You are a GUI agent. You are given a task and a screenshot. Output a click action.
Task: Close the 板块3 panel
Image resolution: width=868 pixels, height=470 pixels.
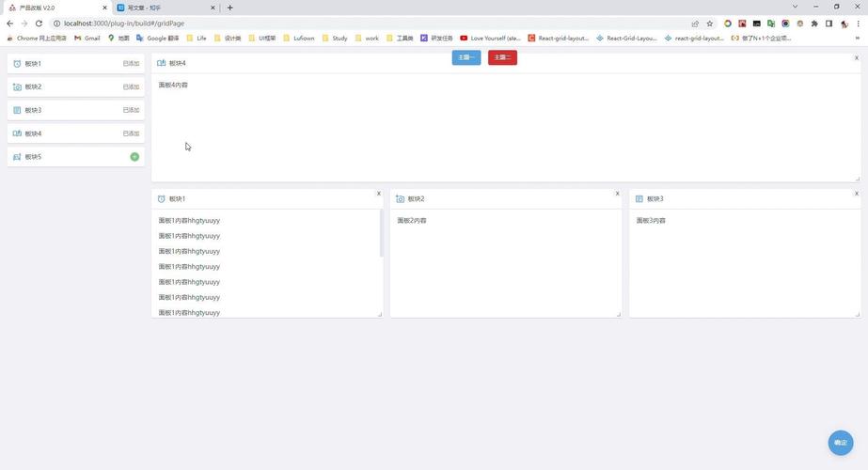[857, 194]
